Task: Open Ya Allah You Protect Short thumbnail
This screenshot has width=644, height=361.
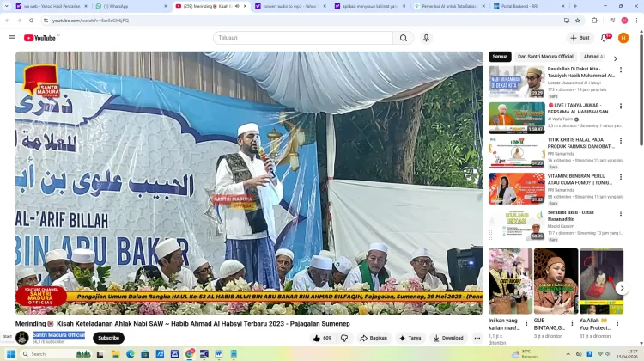Action: 601,281
